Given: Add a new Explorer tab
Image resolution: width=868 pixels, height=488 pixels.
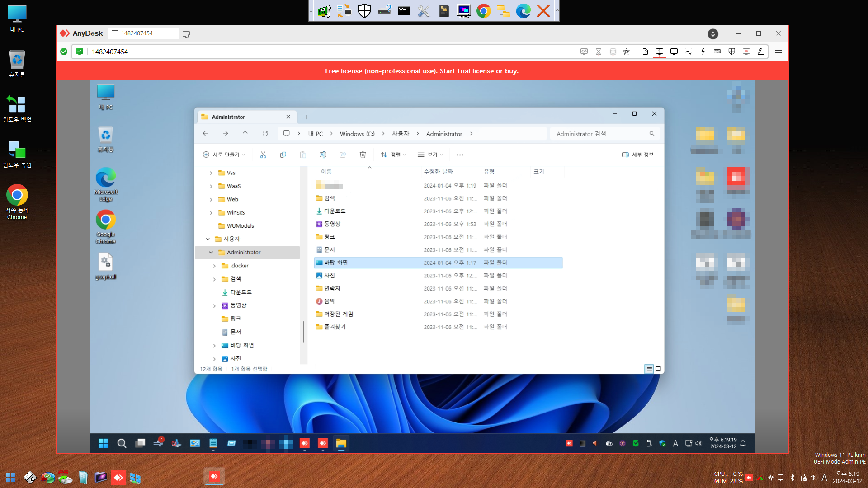Looking at the screenshot, I should 307,117.
